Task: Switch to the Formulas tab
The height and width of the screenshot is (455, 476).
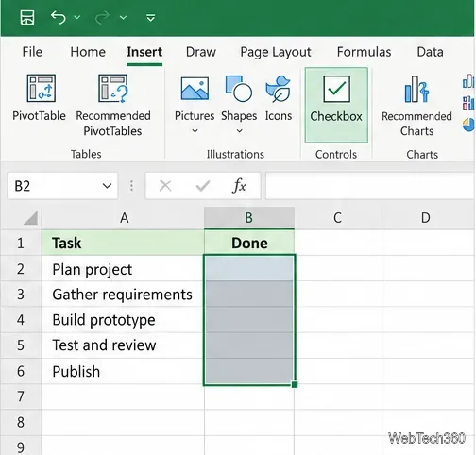Action: 364,52
